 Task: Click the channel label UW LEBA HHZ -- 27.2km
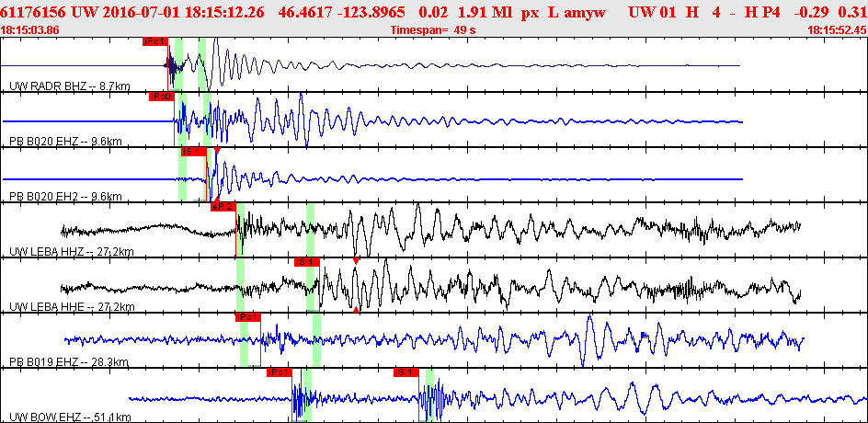[x=72, y=252]
